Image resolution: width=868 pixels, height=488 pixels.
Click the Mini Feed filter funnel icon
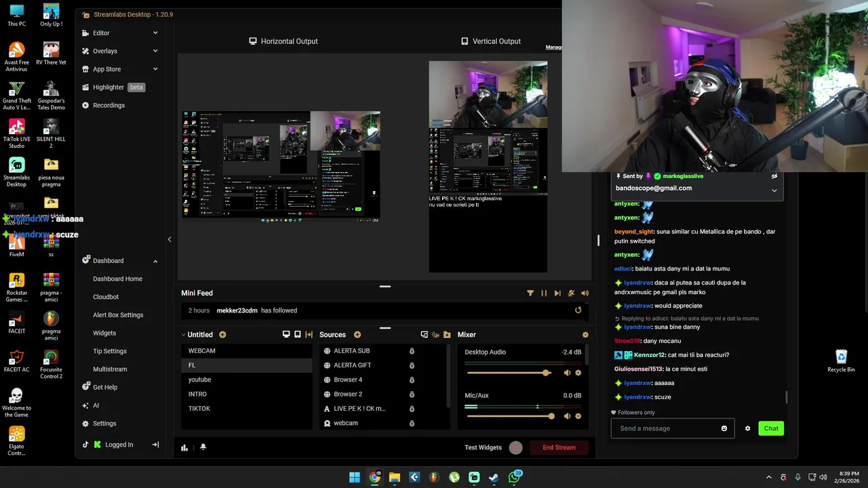(530, 293)
